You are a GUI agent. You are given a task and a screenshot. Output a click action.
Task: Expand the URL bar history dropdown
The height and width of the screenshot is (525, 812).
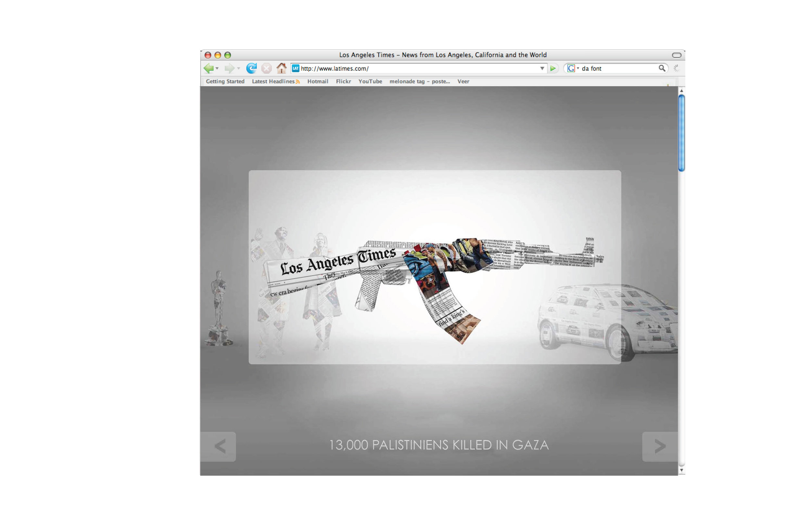point(542,68)
